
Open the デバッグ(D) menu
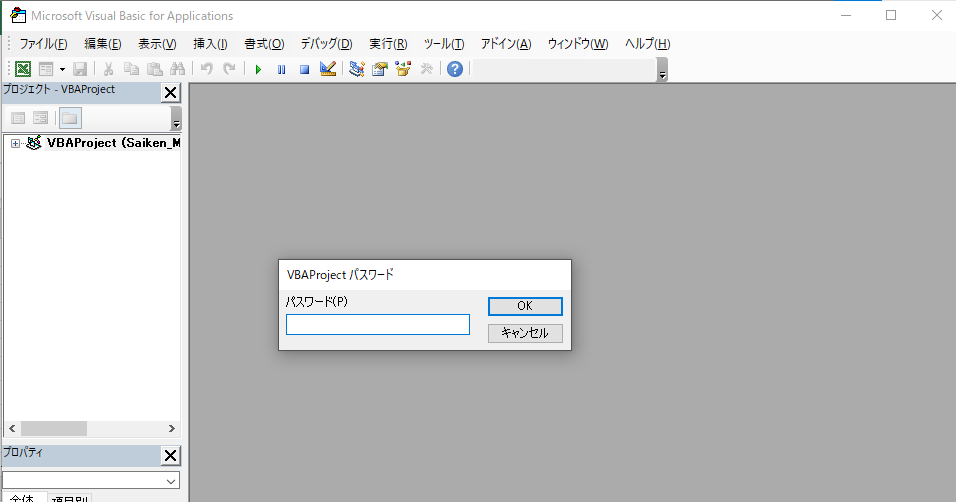(326, 44)
